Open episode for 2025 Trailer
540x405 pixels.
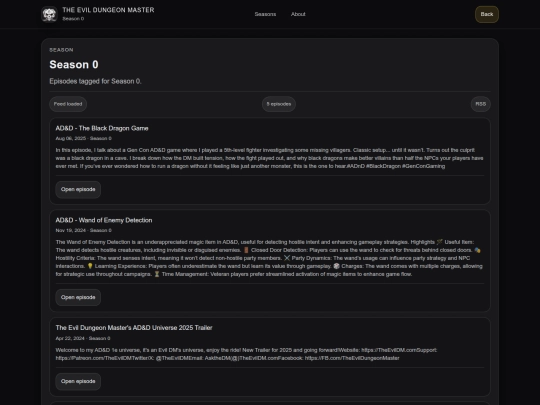(78, 381)
